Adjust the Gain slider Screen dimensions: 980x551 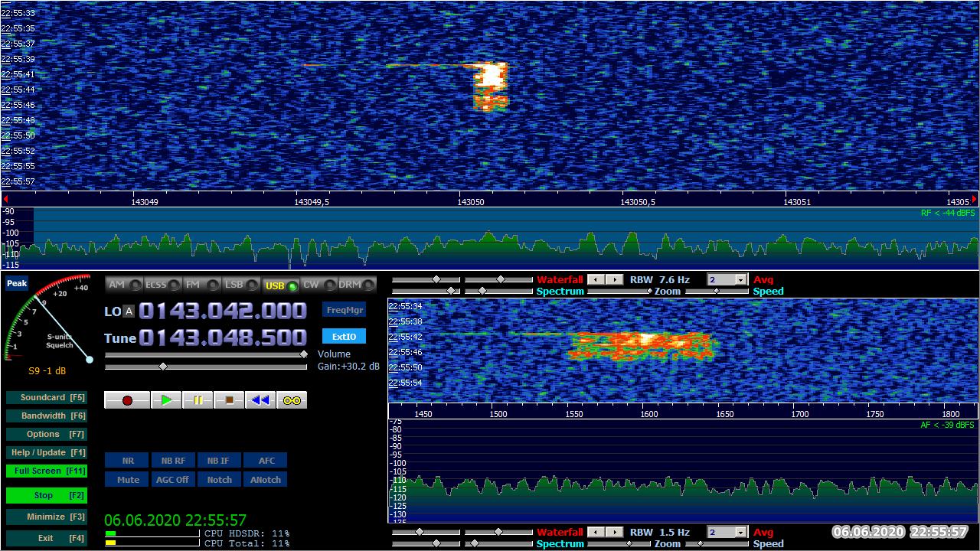click(x=206, y=367)
